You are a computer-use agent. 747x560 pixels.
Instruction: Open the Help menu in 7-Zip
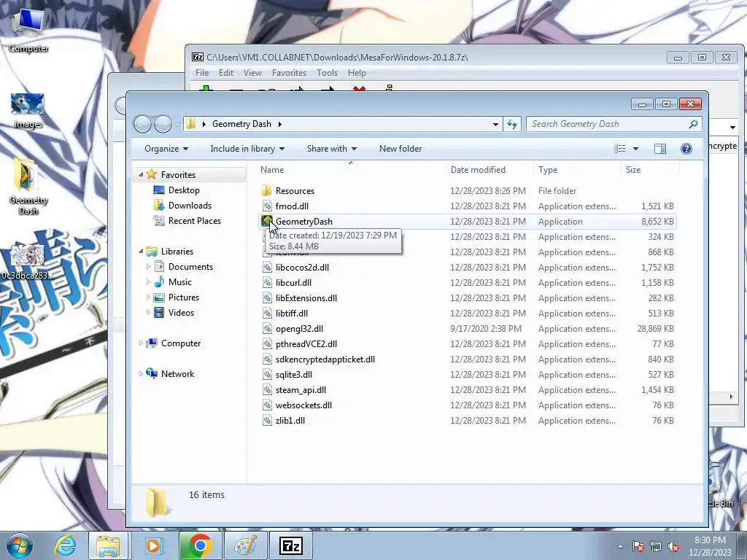click(x=357, y=73)
